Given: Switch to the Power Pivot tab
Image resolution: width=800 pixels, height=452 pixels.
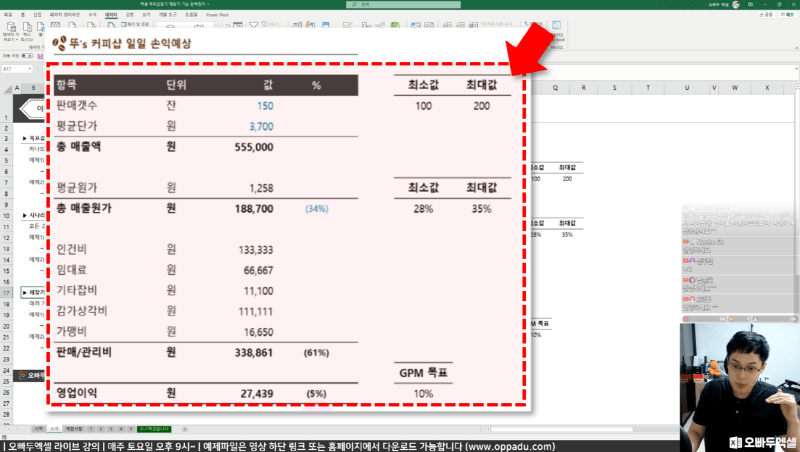Looking at the screenshot, I should click(x=217, y=17).
